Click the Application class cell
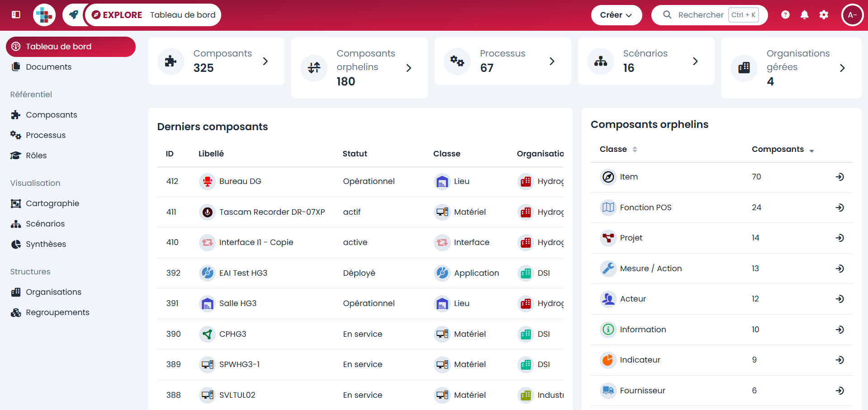Screen dimensions: 868x410 click(x=476, y=273)
